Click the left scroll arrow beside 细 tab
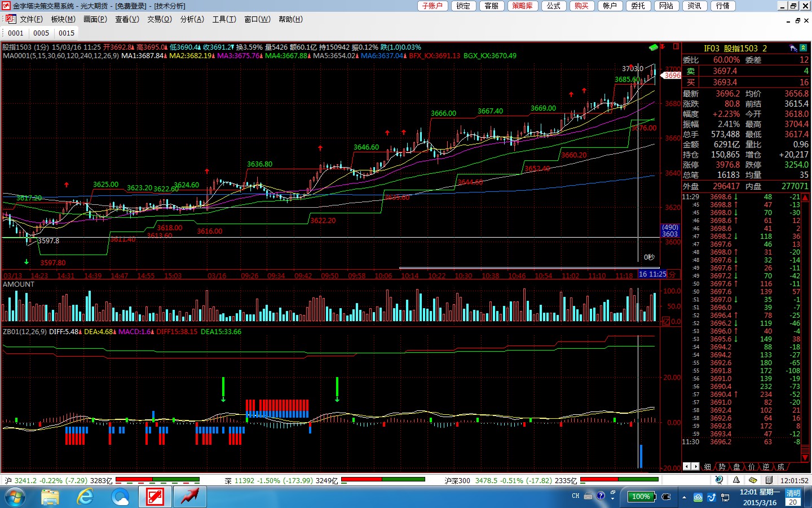Viewport: 812px width, 508px height. (686, 466)
